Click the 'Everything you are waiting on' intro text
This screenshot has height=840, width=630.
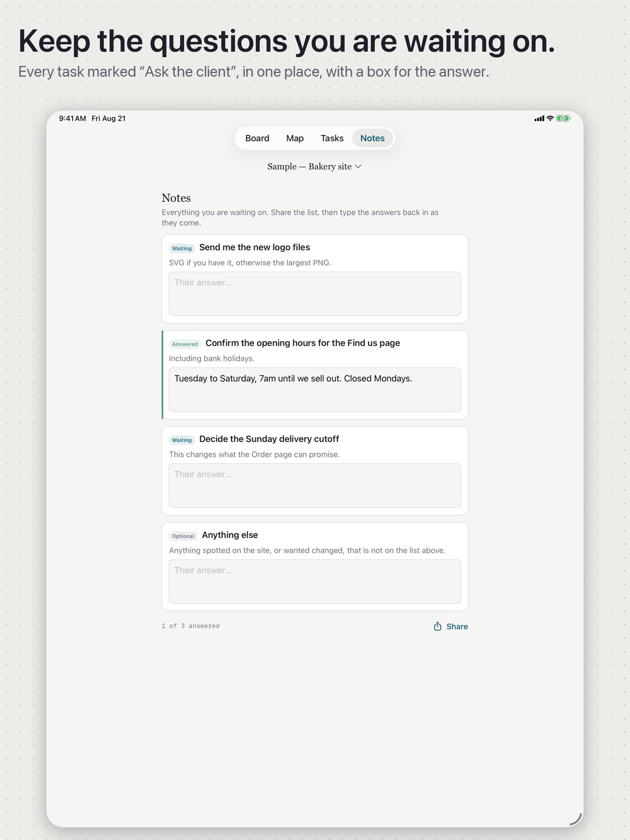pyautogui.click(x=300, y=218)
